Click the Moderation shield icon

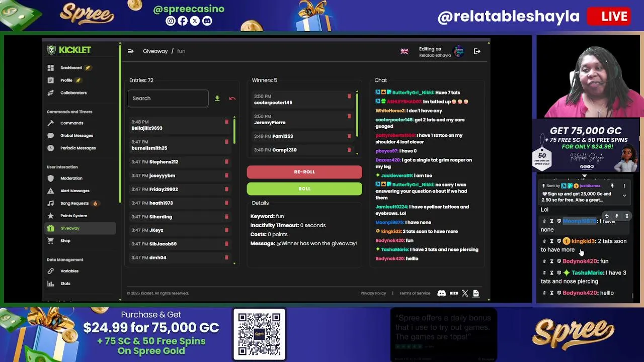pos(50,178)
